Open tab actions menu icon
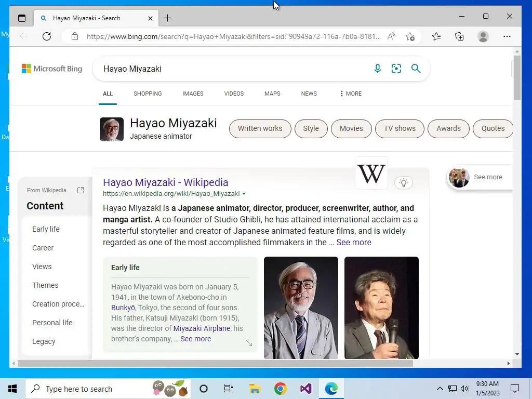This screenshot has width=532, height=399. 22,18
